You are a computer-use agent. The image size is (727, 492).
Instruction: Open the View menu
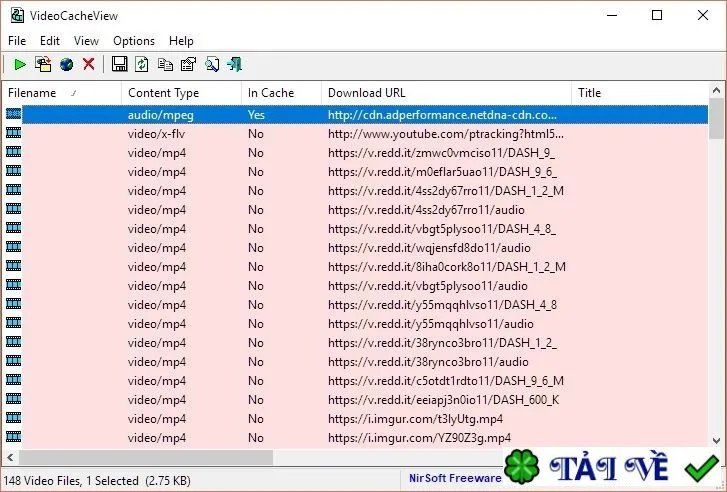86,41
